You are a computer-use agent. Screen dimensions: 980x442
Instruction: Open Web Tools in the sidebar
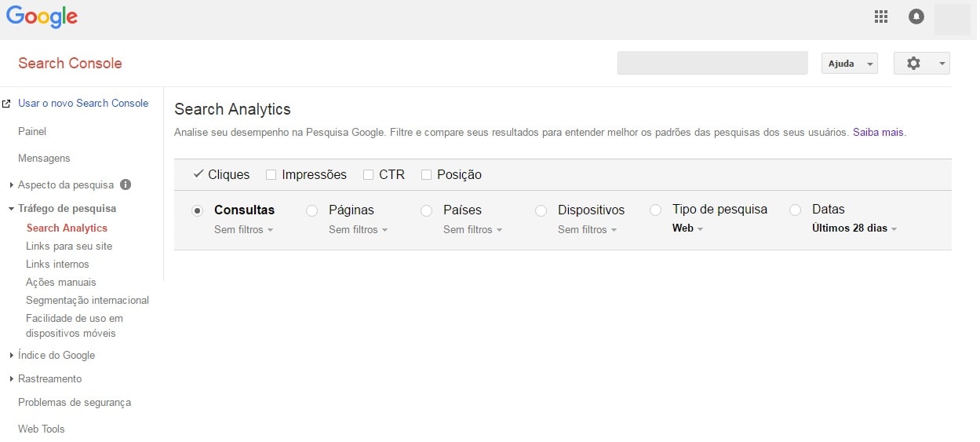tap(42, 429)
